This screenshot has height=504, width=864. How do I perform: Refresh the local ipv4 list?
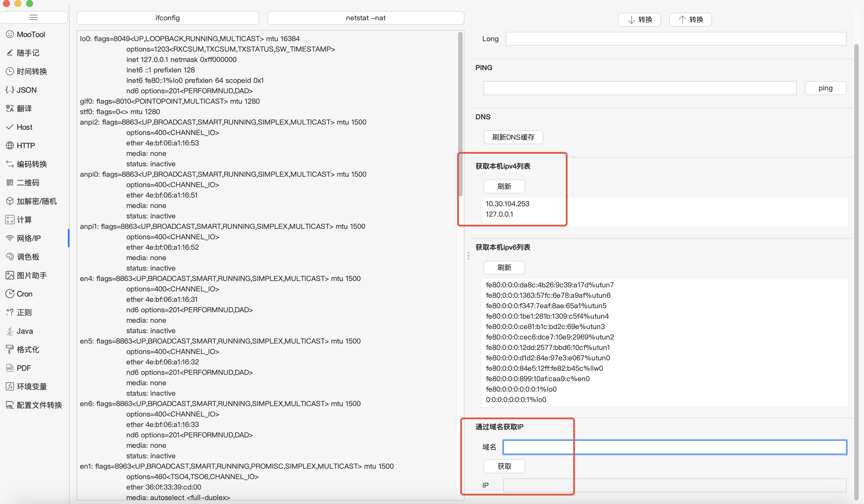504,186
